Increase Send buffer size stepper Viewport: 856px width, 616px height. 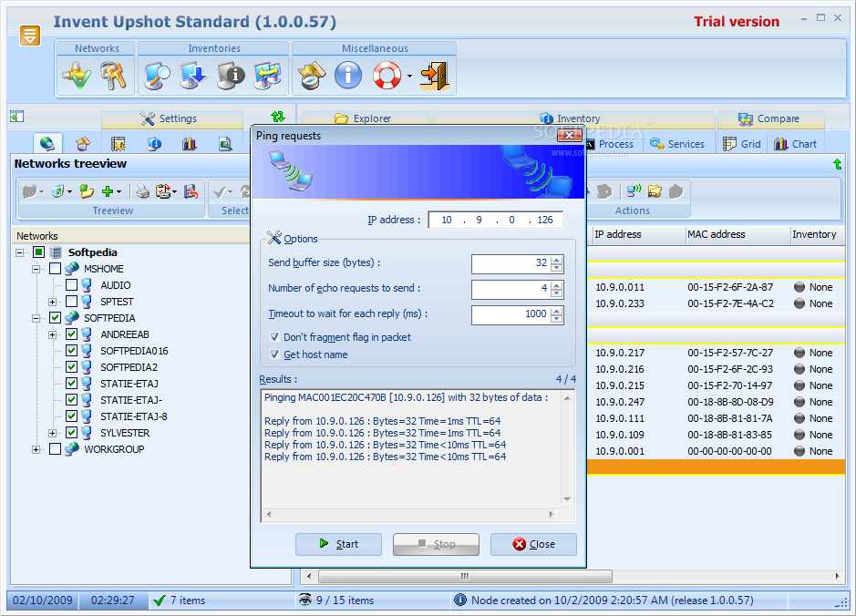click(556, 260)
